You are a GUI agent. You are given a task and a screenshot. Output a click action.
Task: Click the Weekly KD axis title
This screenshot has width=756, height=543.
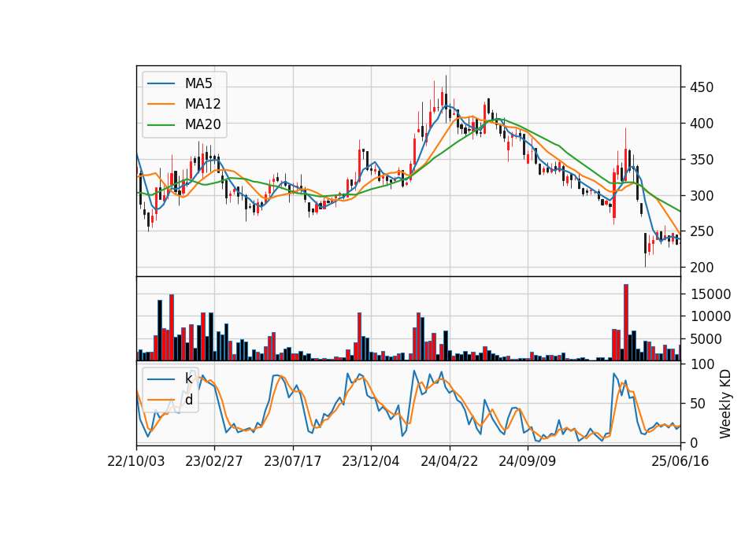(x=724, y=404)
